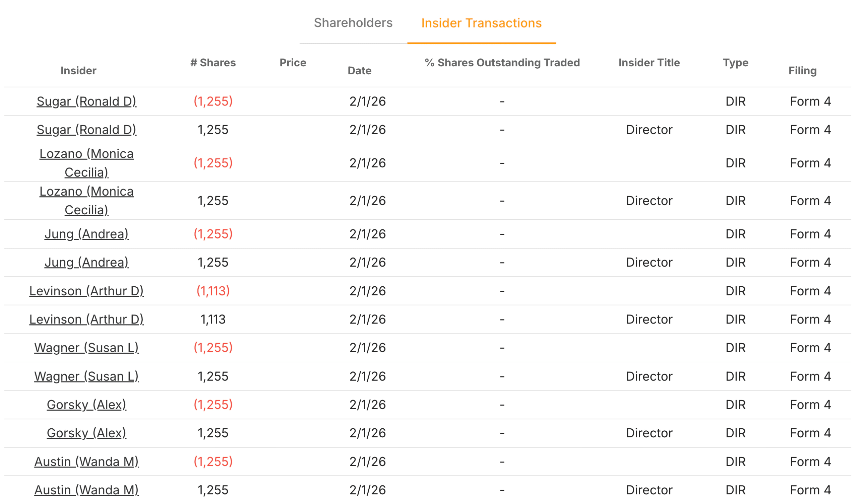Open first Wagner (Susan L) insider link
This screenshot has width=858, height=504.
click(x=86, y=348)
